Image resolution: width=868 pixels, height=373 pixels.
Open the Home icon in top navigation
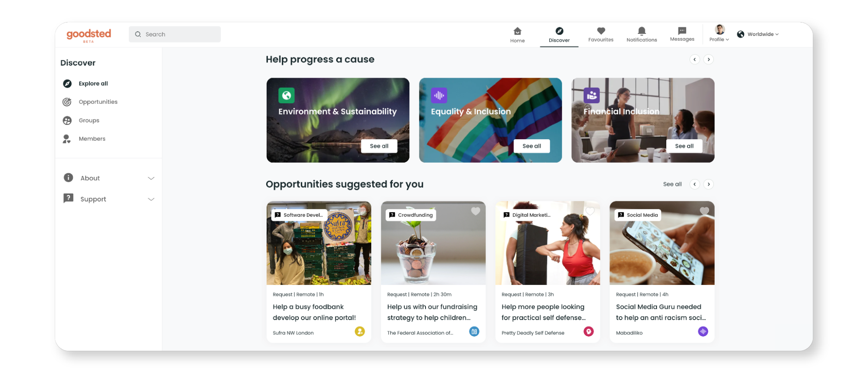tap(517, 31)
